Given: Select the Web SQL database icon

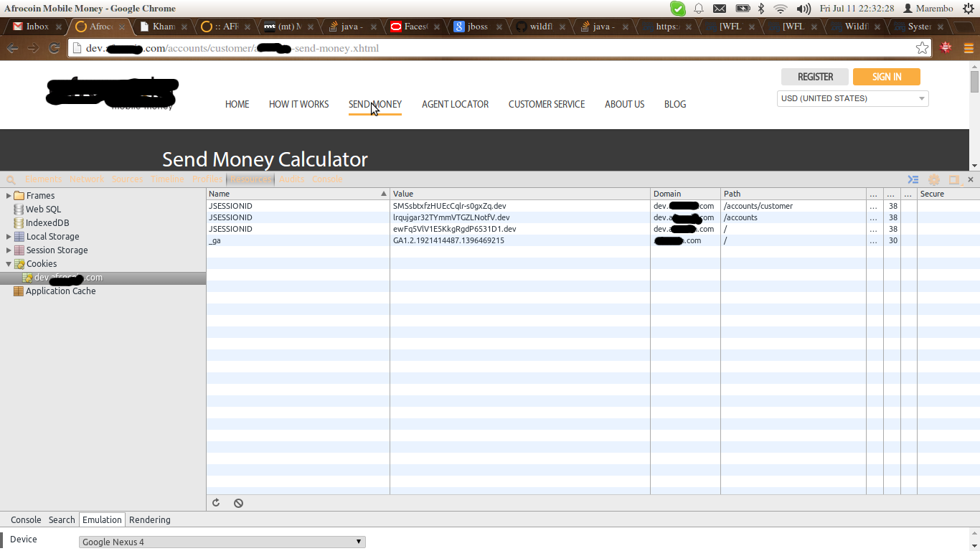Looking at the screenshot, I should [x=19, y=209].
